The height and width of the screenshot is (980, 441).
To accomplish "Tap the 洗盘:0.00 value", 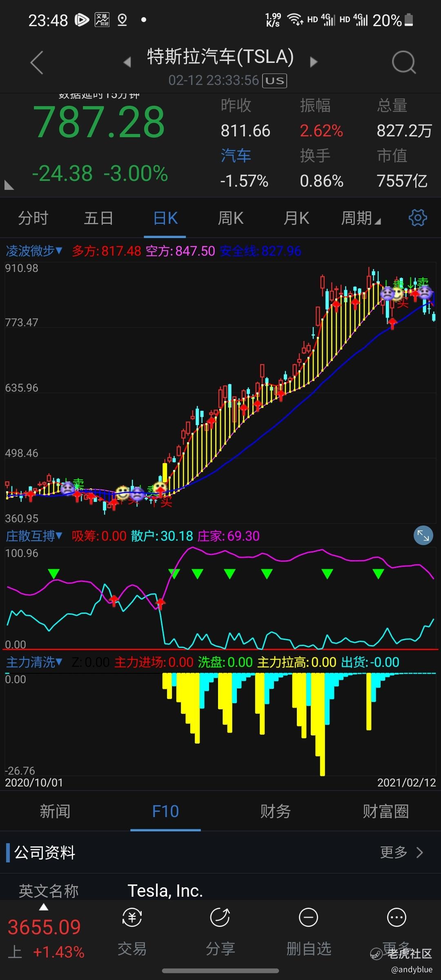I will tap(225, 662).
